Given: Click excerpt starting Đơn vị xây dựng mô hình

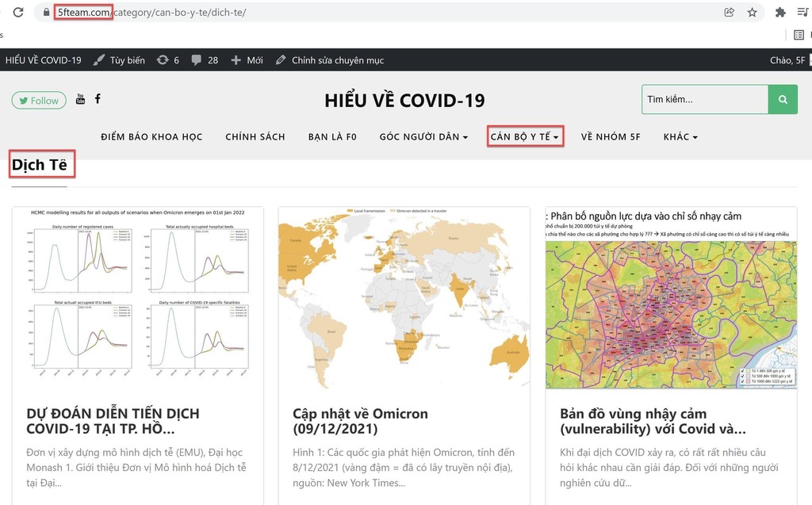Looking at the screenshot, I should pos(136,468).
